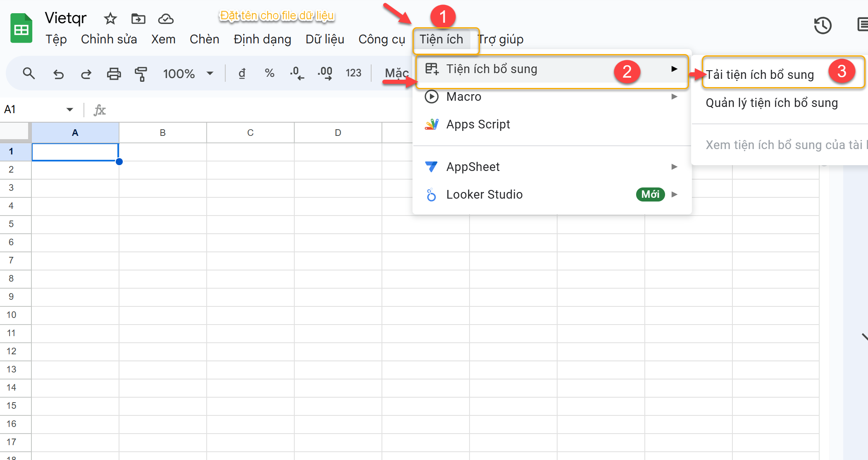Select column C header
868x460 pixels.
coord(250,133)
